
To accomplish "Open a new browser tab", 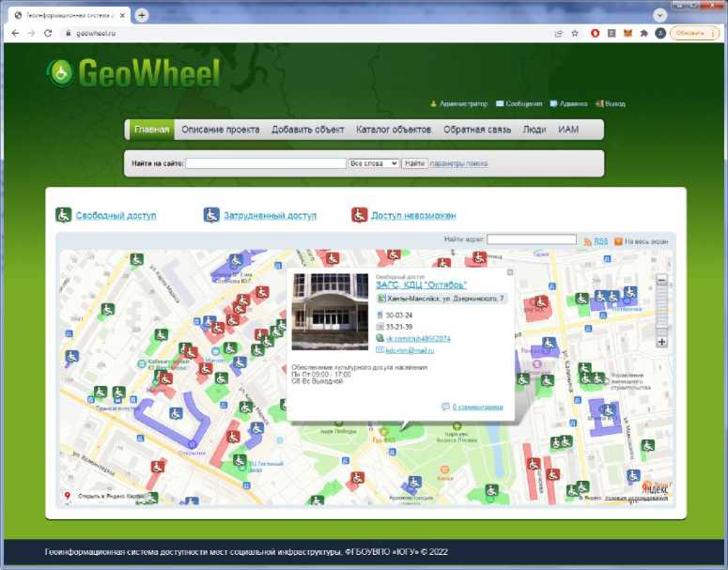I will tap(142, 15).
